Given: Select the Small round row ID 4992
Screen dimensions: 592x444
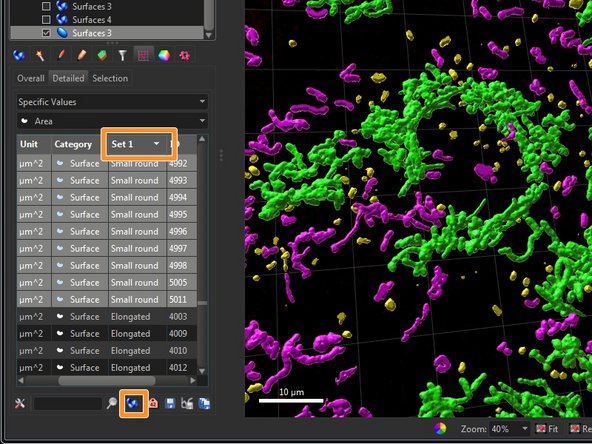Looking at the screenshot, I should (107, 163).
